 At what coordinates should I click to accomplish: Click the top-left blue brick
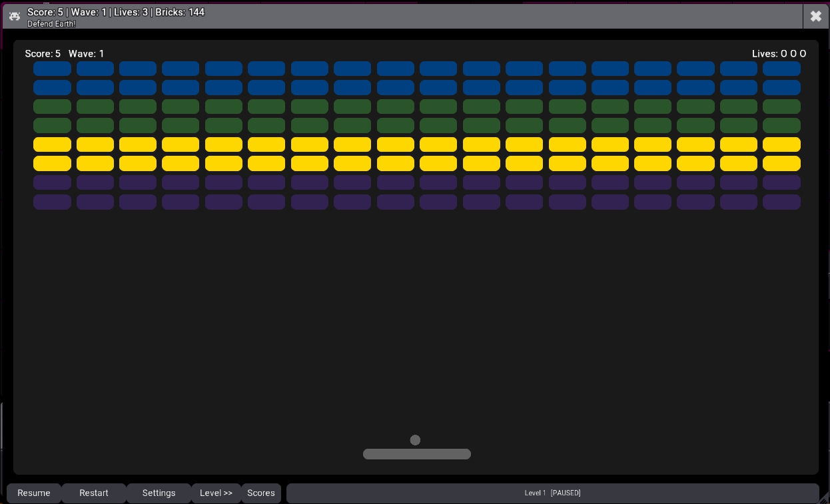coord(52,69)
